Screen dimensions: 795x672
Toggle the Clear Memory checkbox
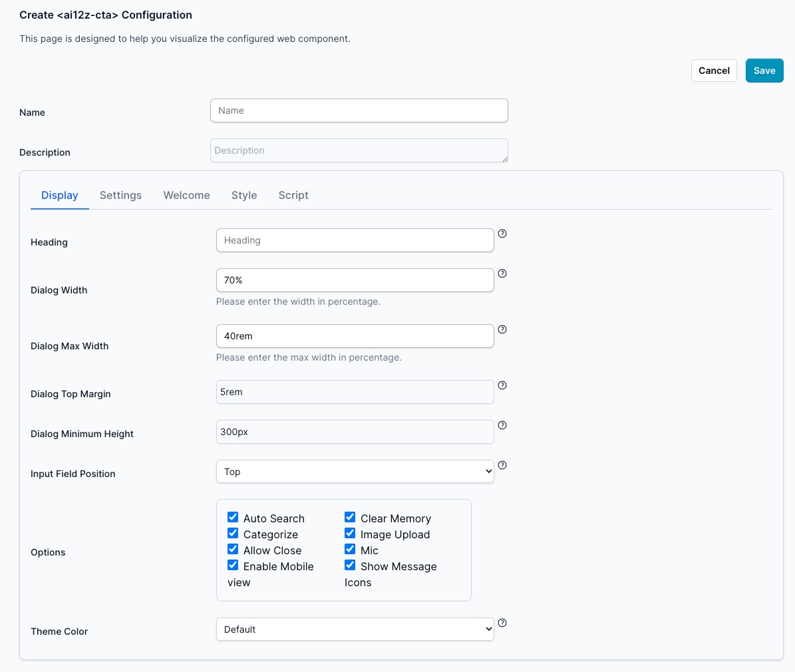350,517
